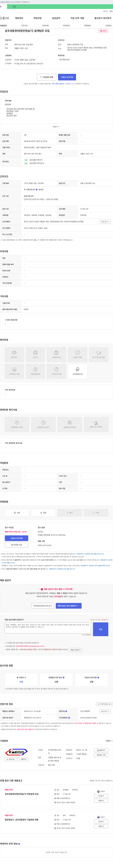
Task: Open 지도 보기 beside 안산고용센터
Action: [x=105, y=711]
